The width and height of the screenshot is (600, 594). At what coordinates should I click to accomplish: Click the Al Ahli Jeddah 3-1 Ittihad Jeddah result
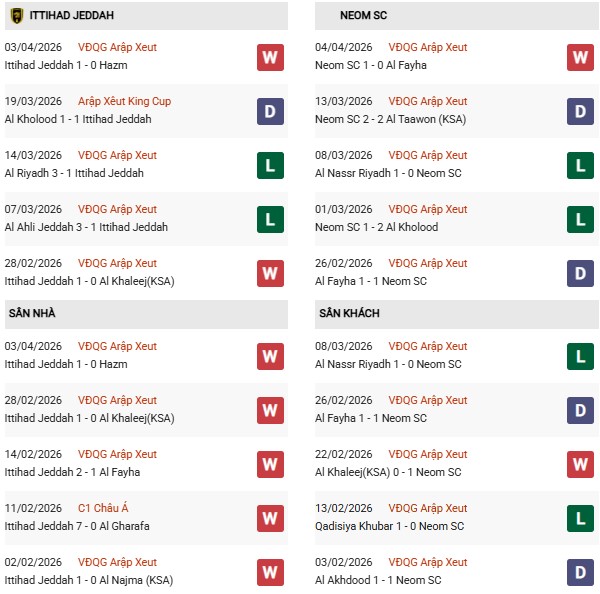86,227
